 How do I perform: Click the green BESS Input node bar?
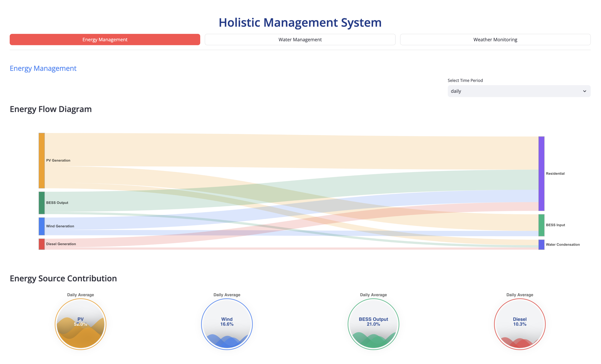(541, 225)
